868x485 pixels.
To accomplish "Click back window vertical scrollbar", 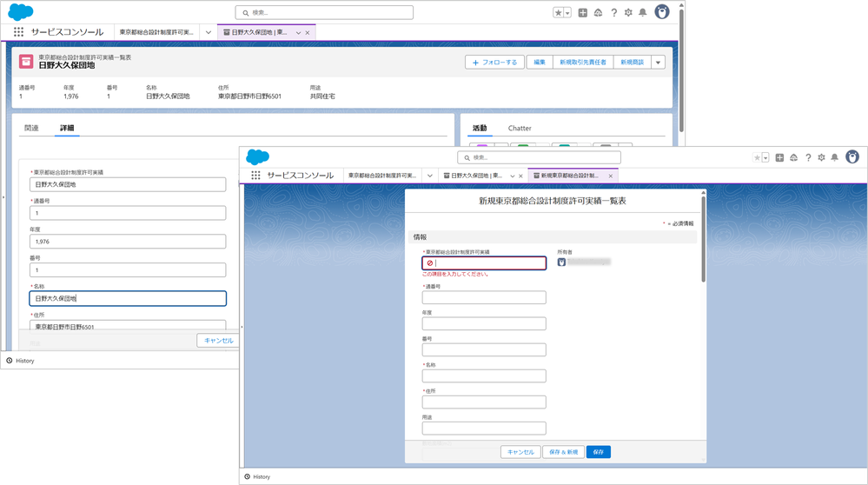I will coord(681,70).
